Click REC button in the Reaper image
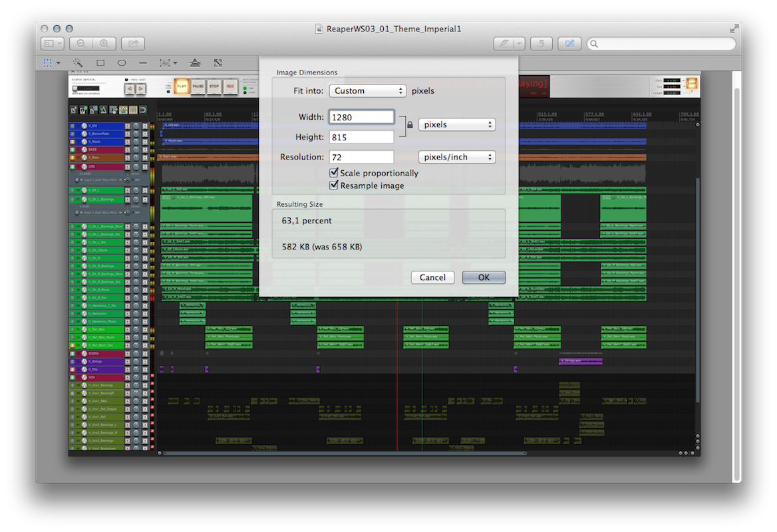 230,86
